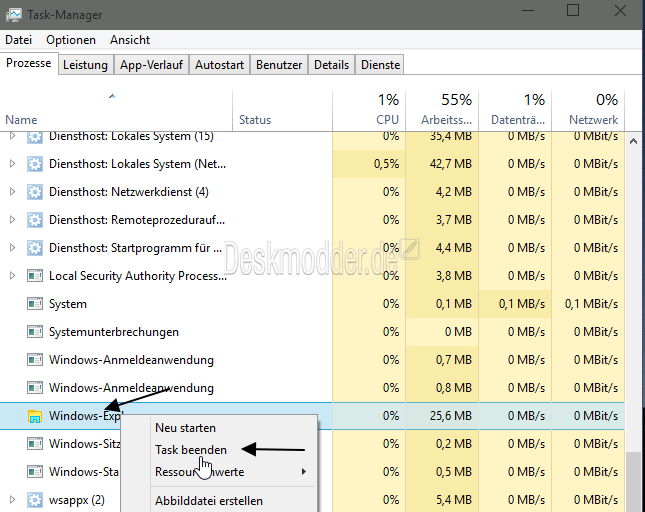Screen dimensions: 645x512
Task: Click the Systemunterbrechungen process icon
Action: [x=35, y=332]
